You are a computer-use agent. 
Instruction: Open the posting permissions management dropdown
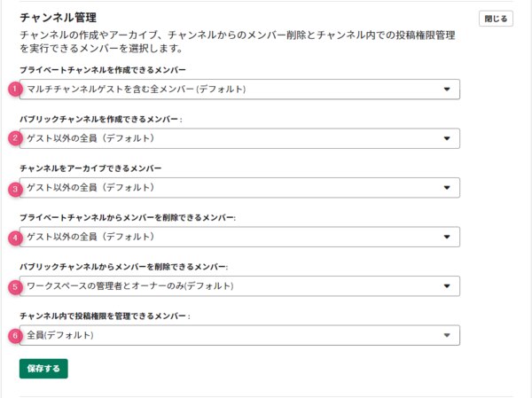(x=239, y=335)
